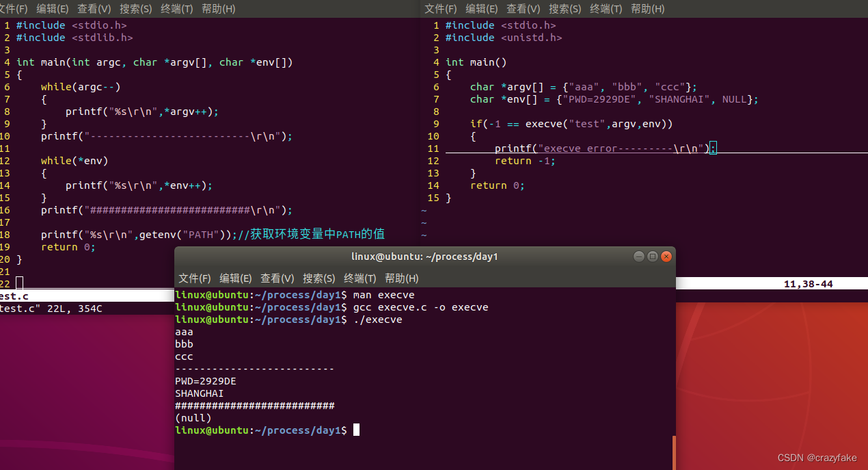868x470 pixels.
Task: Open the 文件(F) menu of the terminal window
Action: (x=194, y=278)
